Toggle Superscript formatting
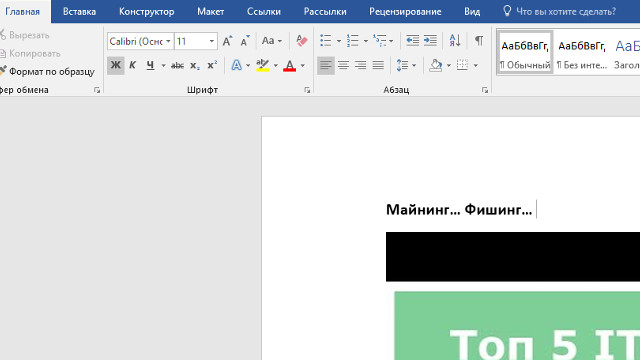This screenshot has height=360, width=640. pyautogui.click(x=212, y=65)
